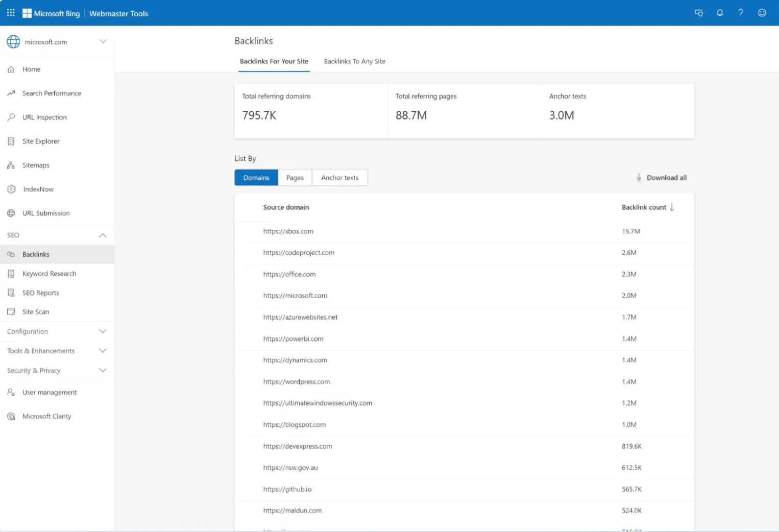
Task: List backlinks by Anchor texts
Action: point(340,178)
